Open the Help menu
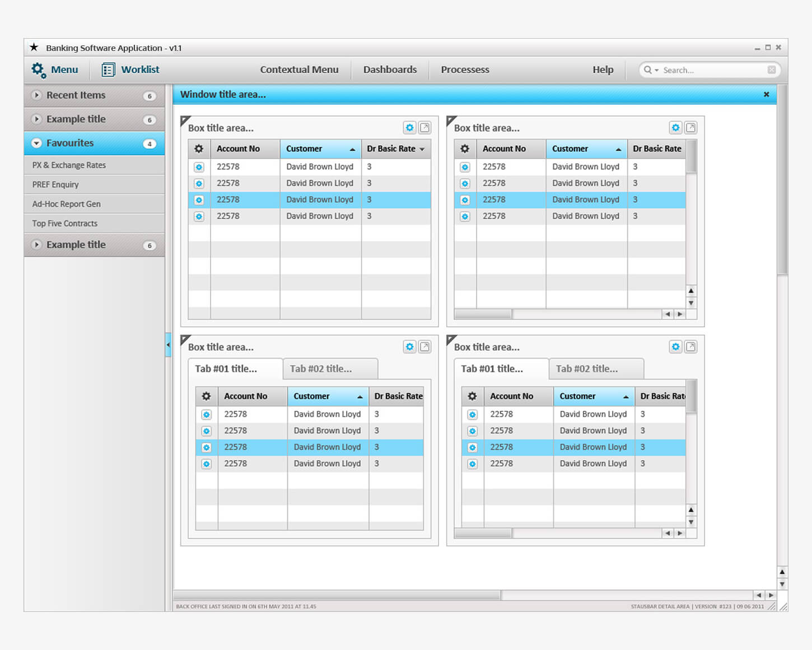 point(603,69)
